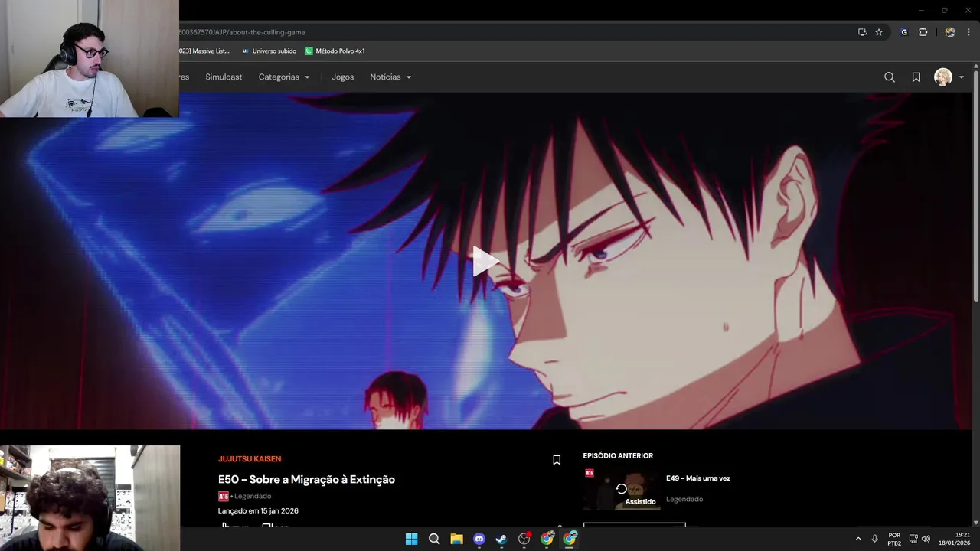The width and height of the screenshot is (980, 551).
Task: Open the G browser extension
Action: (x=904, y=32)
